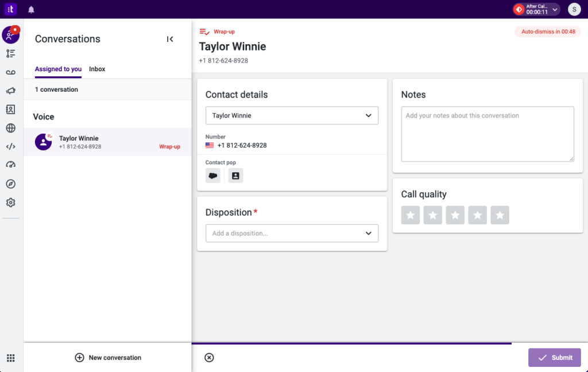Click the 1 conversation count text
The height and width of the screenshot is (372, 588).
coord(56,90)
